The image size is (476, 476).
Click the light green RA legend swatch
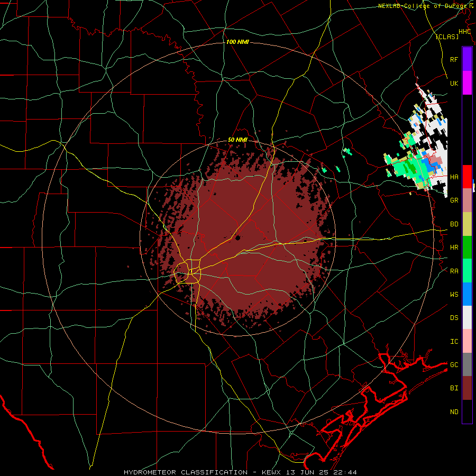pos(467,271)
